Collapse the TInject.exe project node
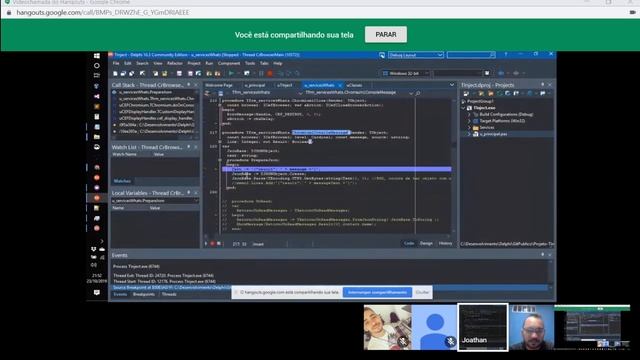 [x=463, y=108]
